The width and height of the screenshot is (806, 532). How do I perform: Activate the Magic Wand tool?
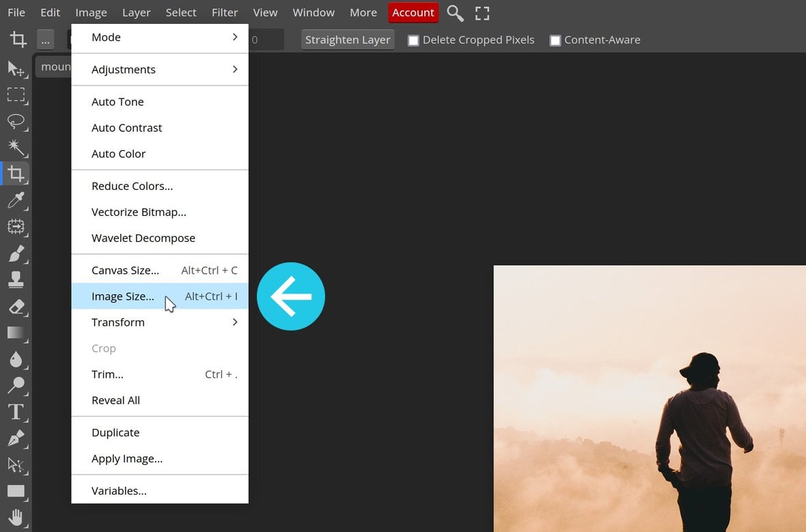16,148
